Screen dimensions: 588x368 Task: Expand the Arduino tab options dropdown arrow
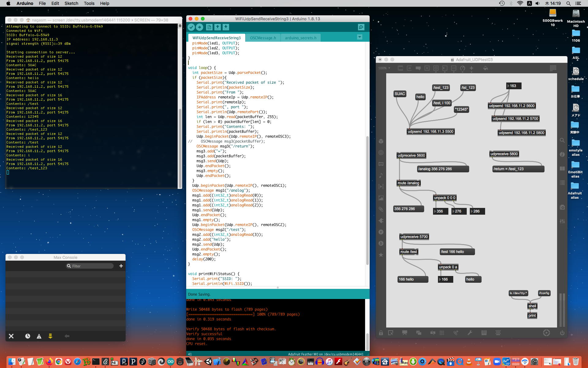(x=360, y=37)
